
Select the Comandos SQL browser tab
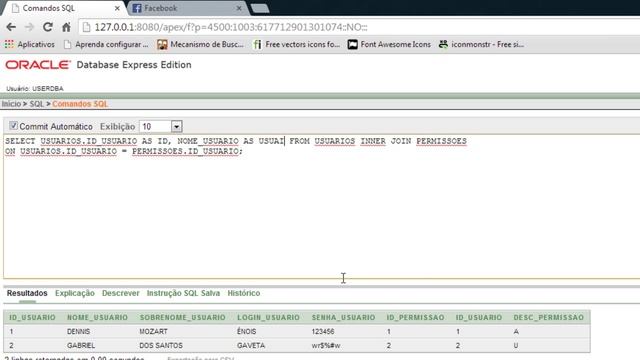(x=63, y=8)
